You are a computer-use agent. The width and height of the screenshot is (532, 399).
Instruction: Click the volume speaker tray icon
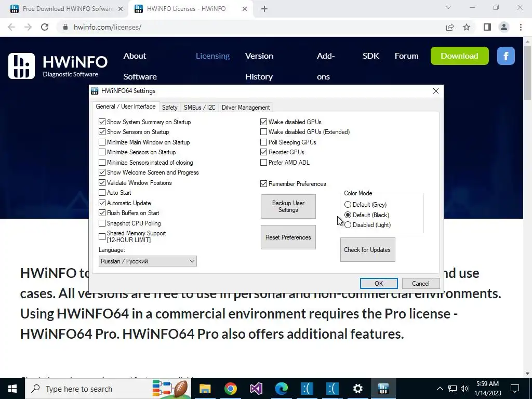[x=464, y=389]
